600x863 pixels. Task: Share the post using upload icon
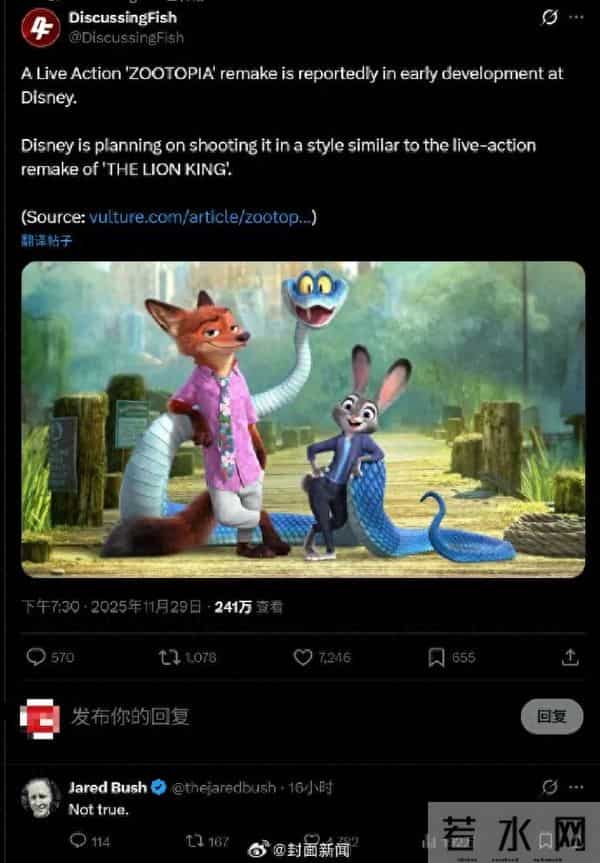(x=570, y=657)
